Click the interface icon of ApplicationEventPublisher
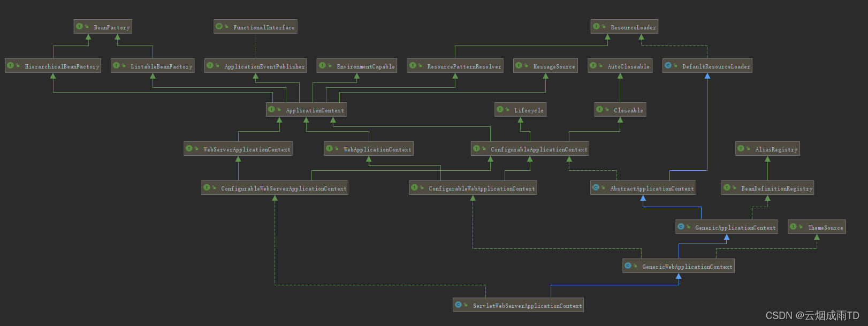The image size is (868, 326). point(210,65)
